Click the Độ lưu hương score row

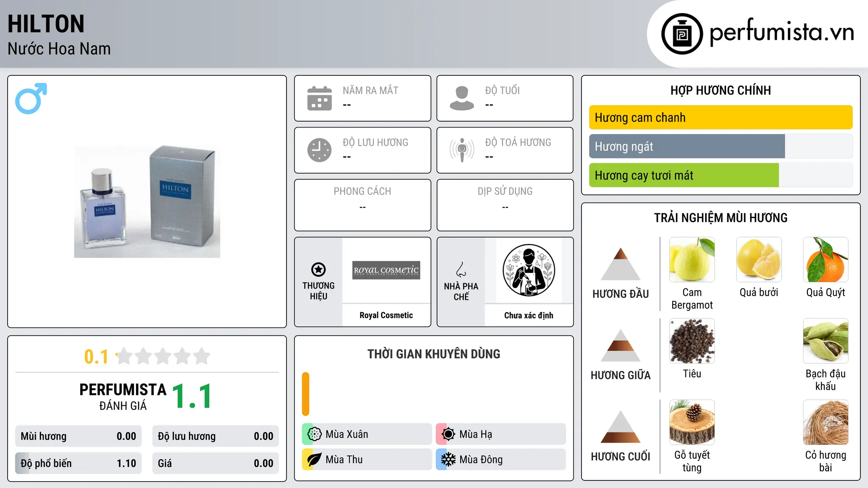[215, 436]
